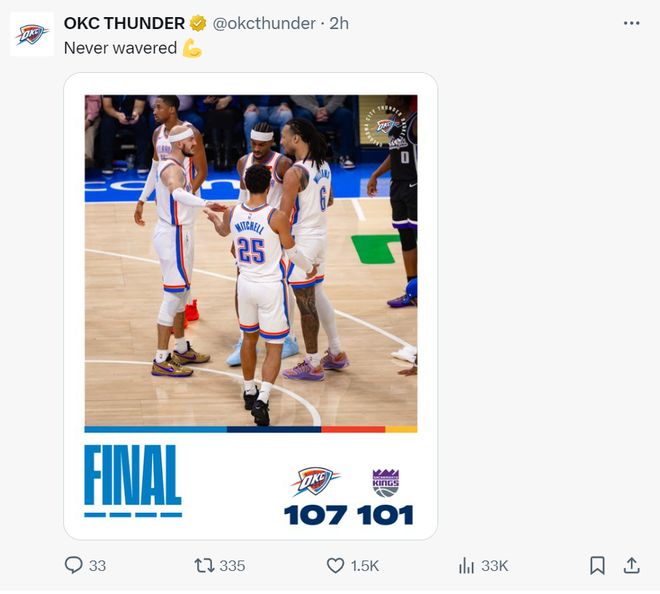Open the 2h post timestamp

[339, 23]
